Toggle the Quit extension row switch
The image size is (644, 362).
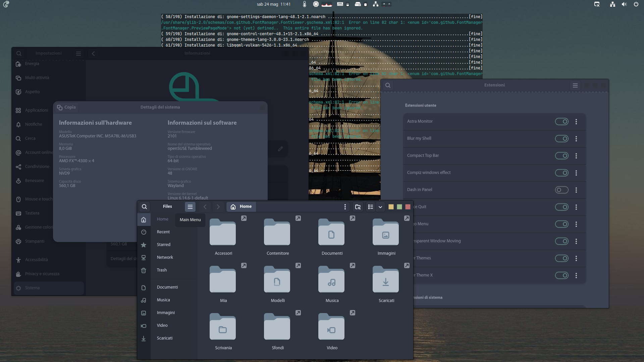[x=561, y=207]
